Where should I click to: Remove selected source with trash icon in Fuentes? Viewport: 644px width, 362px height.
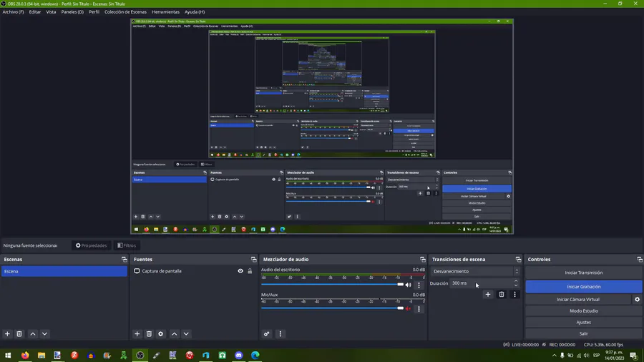(149, 333)
